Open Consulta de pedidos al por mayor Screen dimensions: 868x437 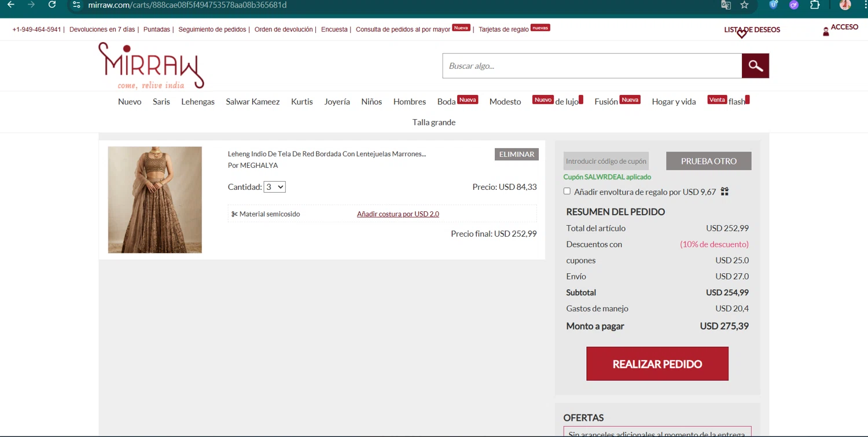(403, 30)
